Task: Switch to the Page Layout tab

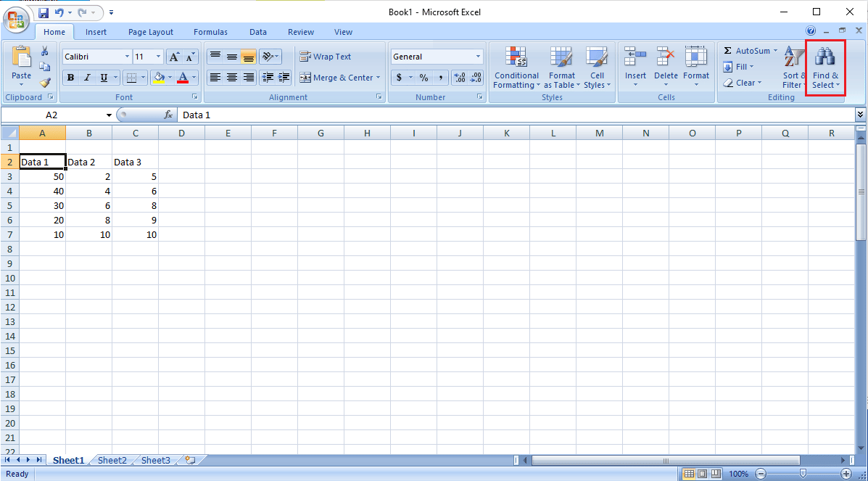Action: pyautogui.click(x=151, y=32)
